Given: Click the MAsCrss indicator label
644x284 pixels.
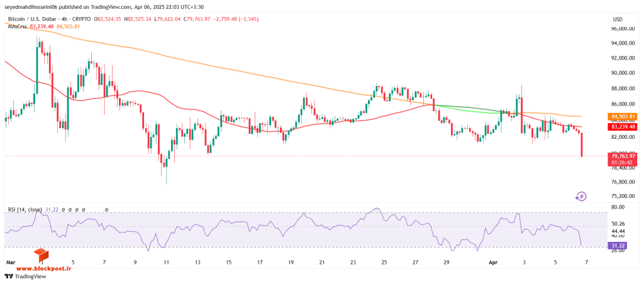Looking at the screenshot, I should coord(17,26).
